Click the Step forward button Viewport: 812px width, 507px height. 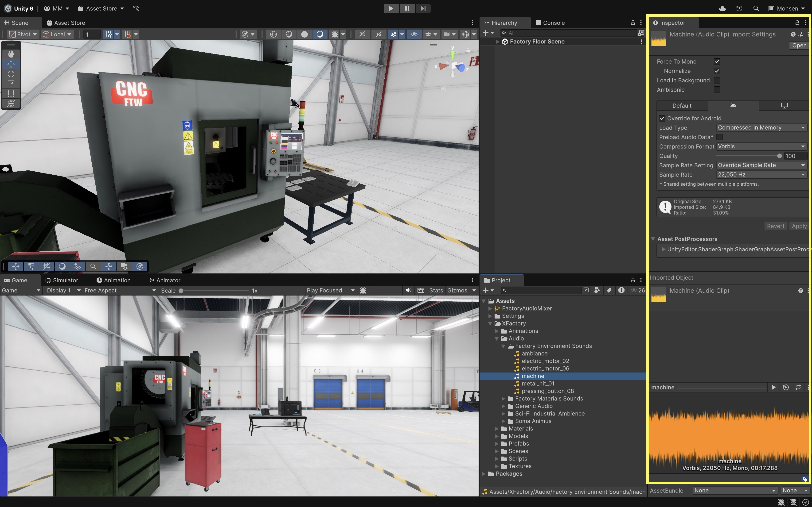click(x=423, y=8)
